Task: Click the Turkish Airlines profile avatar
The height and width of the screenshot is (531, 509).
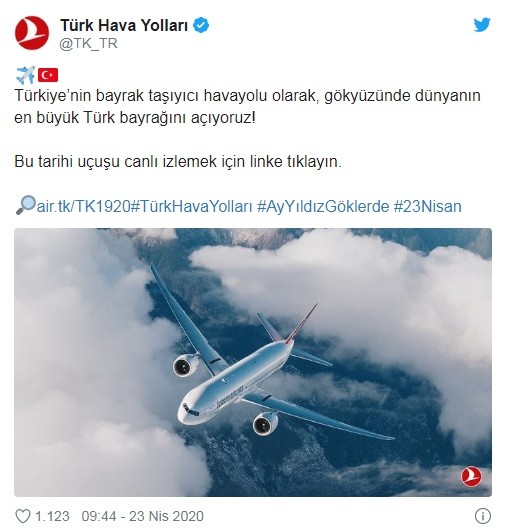Action: coord(32,33)
